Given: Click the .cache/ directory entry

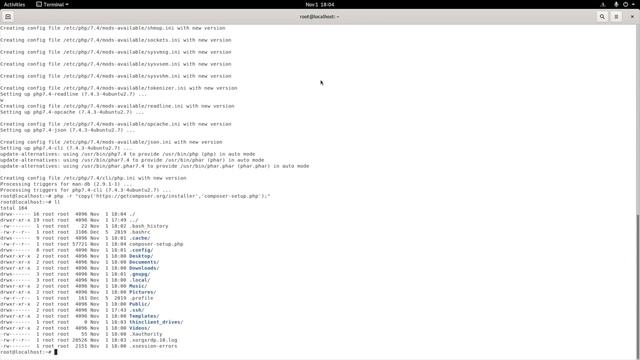Looking at the screenshot, I should coord(140,238).
